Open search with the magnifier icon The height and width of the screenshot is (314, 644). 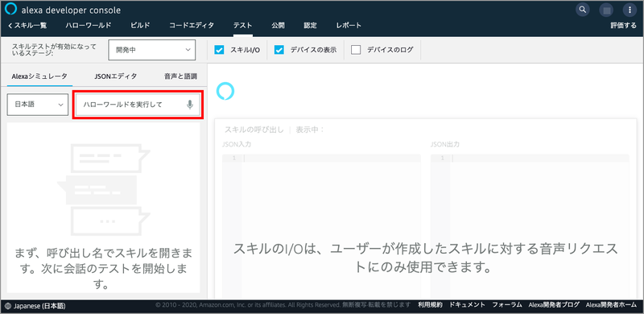582,10
